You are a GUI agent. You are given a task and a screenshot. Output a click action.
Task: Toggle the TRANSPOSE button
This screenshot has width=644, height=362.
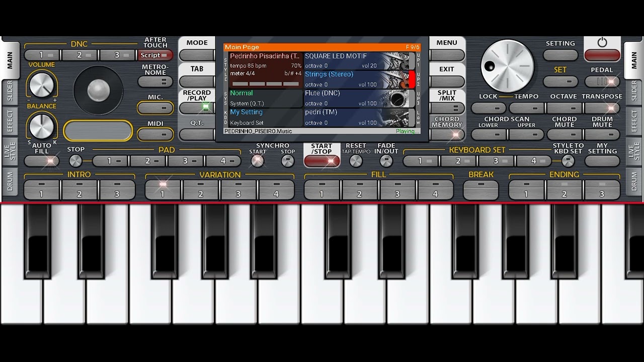tap(602, 108)
